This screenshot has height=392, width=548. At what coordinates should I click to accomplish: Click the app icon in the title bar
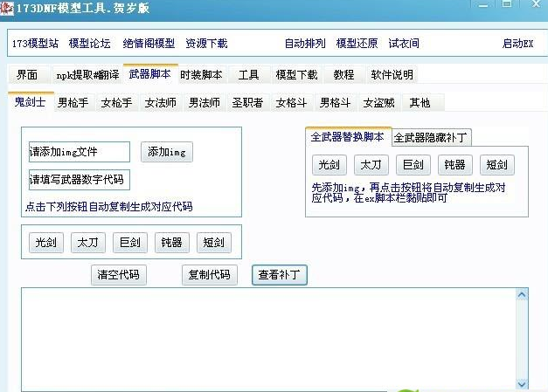[7, 7]
